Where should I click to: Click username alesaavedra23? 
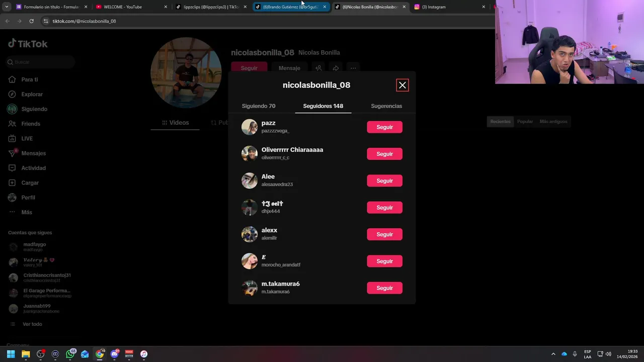pyautogui.click(x=277, y=185)
